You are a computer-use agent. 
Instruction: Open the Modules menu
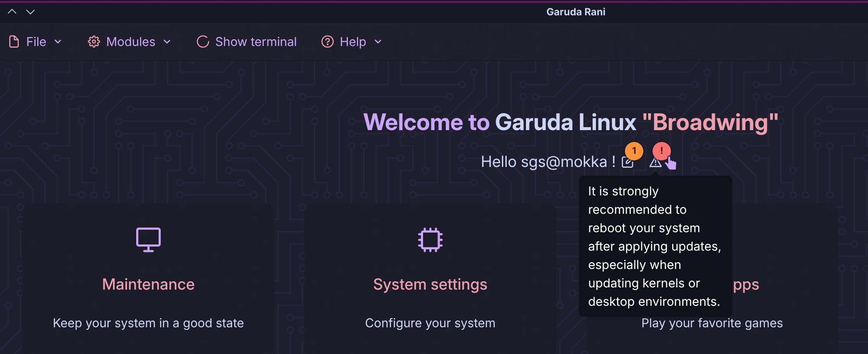pos(129,42)
